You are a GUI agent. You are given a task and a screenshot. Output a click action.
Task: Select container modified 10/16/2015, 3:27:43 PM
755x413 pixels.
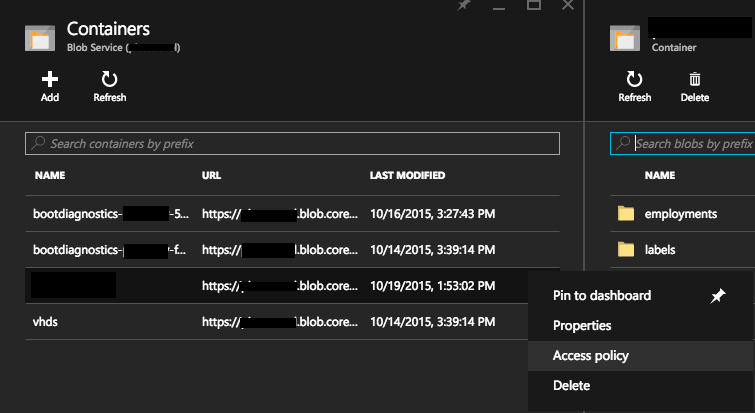click(x=433, y=213)
